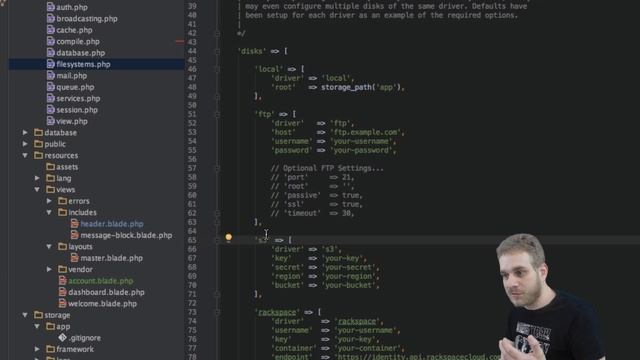Click the public folder icon
The width and height of the screenshot is (640, 360).
[x=39, y=144]
